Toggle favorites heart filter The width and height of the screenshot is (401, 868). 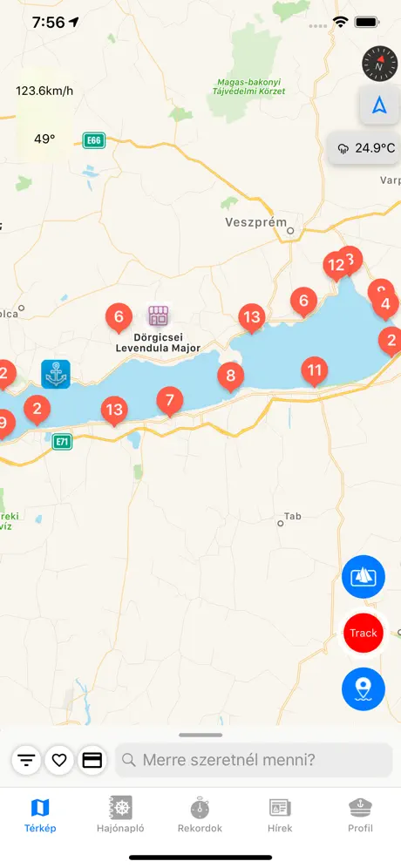coord(59,760)
